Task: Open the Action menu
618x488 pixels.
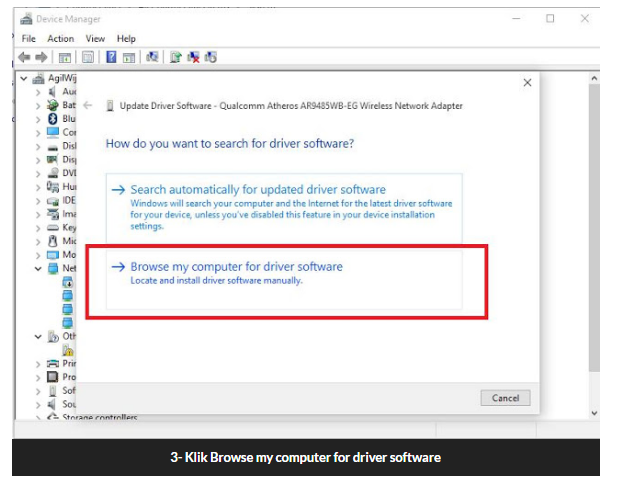Action: [x=61, y=39]
